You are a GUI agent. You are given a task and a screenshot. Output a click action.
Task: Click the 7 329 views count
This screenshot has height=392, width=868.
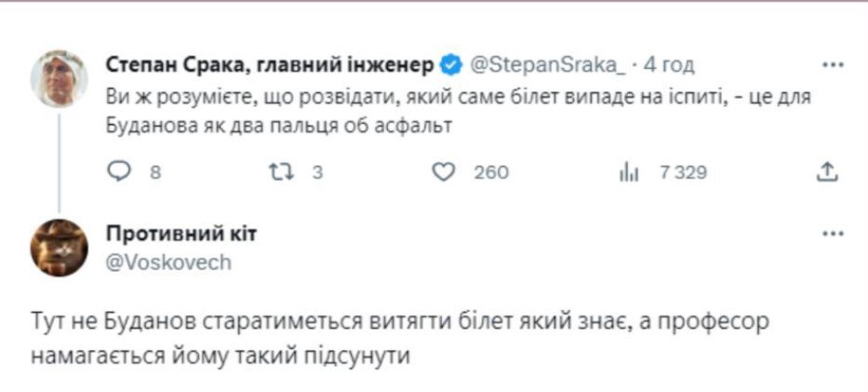[683, 172]
